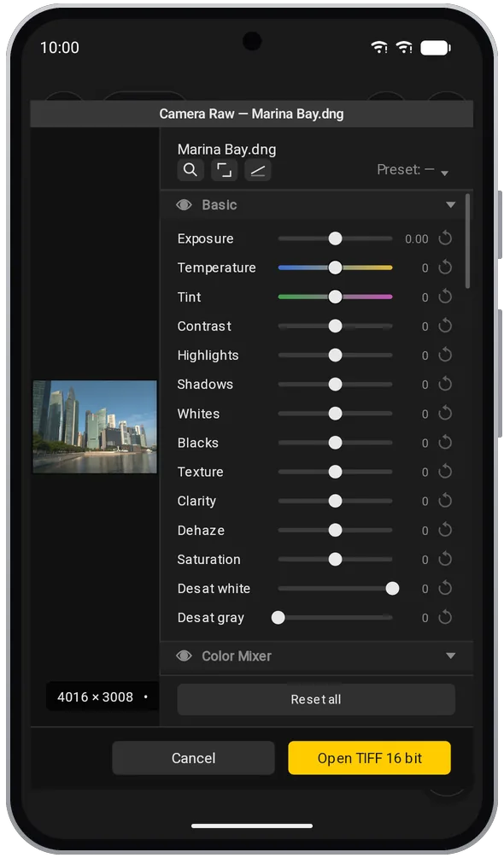The image size is (504, 858).
Task: Click the Tint slider handle
Action: coord(336,297)
